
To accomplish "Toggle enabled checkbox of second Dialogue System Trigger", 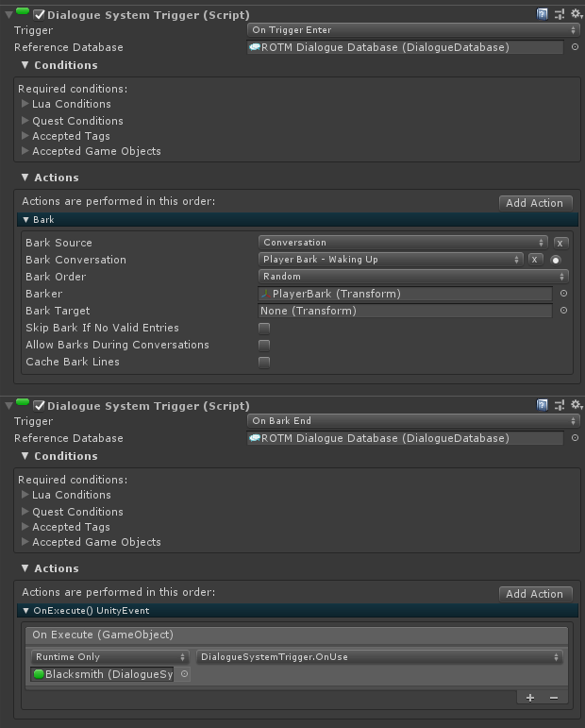I will click(x=40, y=406).
